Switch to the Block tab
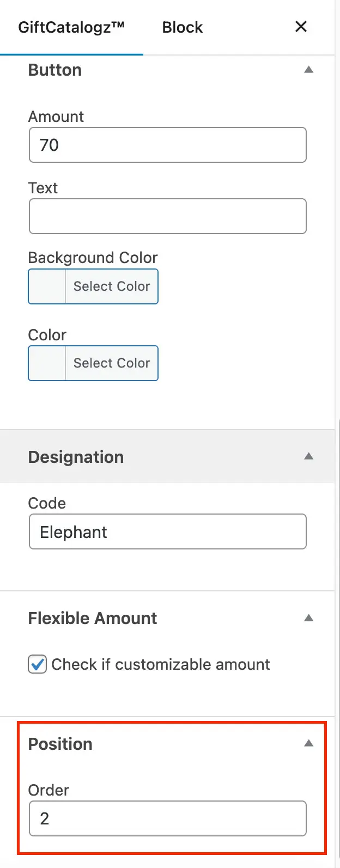The width and height of the screenshot is (340, 868). pos(183,27)
